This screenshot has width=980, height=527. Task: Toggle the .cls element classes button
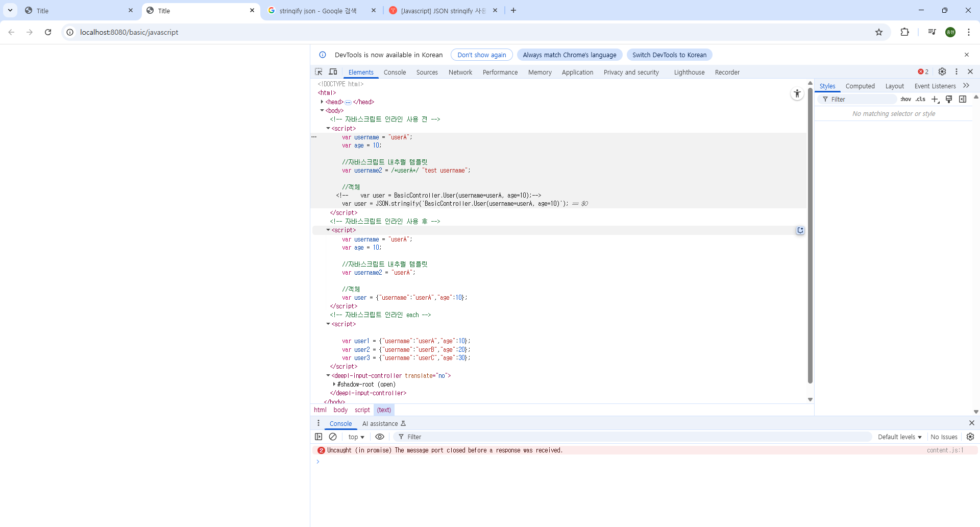[x=920, y=99]
